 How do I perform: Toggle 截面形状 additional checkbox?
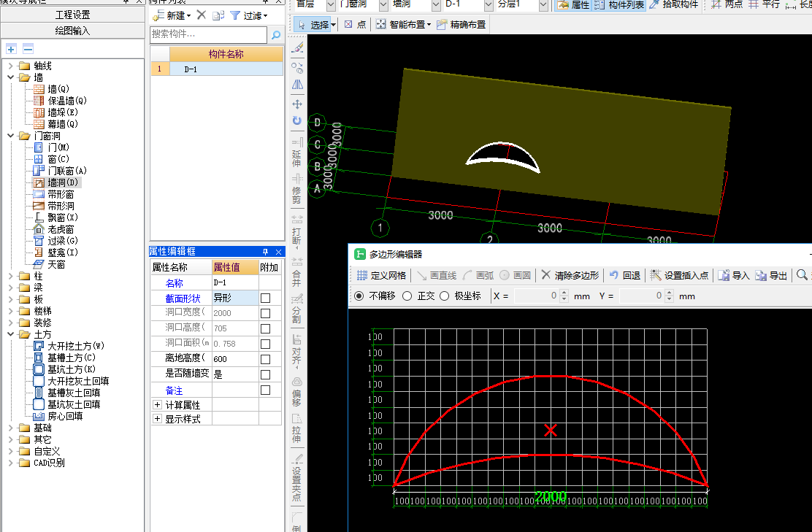click(266, 298)
